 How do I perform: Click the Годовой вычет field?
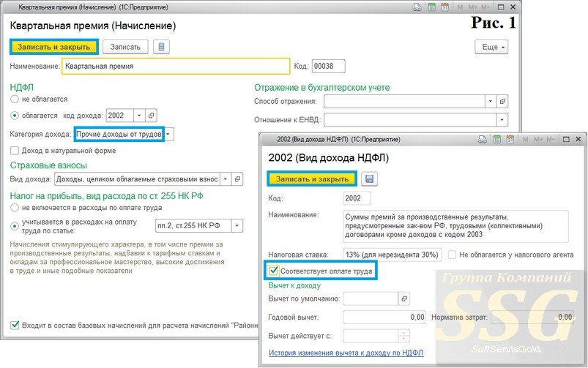pyautogui.click(x=384, y=318)
